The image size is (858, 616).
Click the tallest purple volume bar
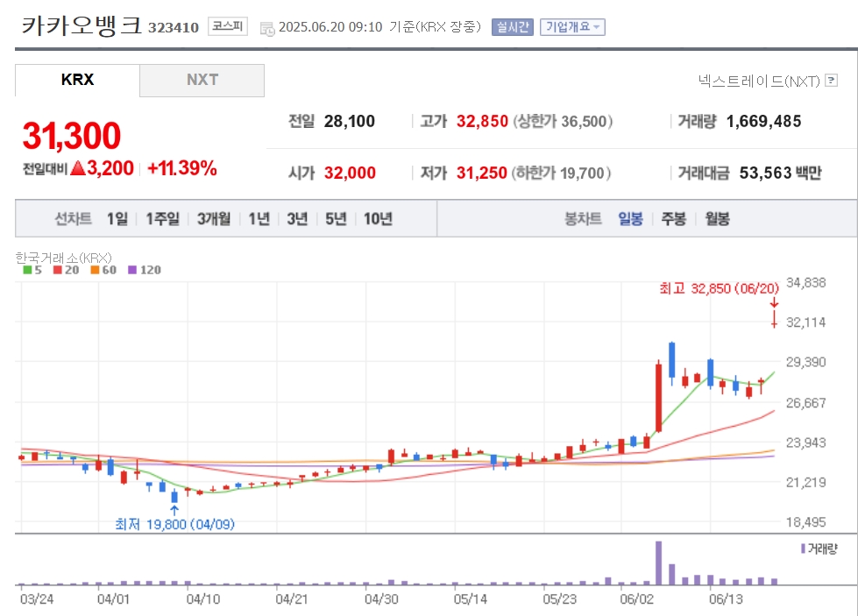click(x=658, y=563)
